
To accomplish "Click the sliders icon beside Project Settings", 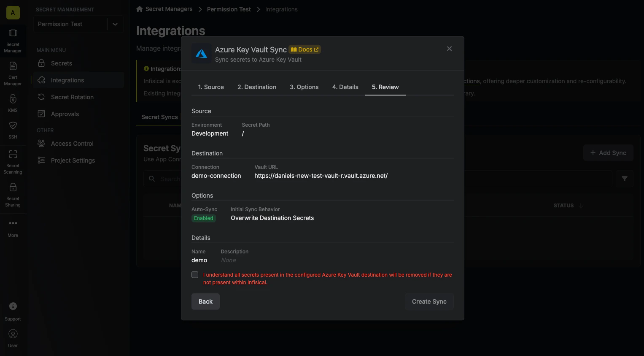I will (41, 160).
